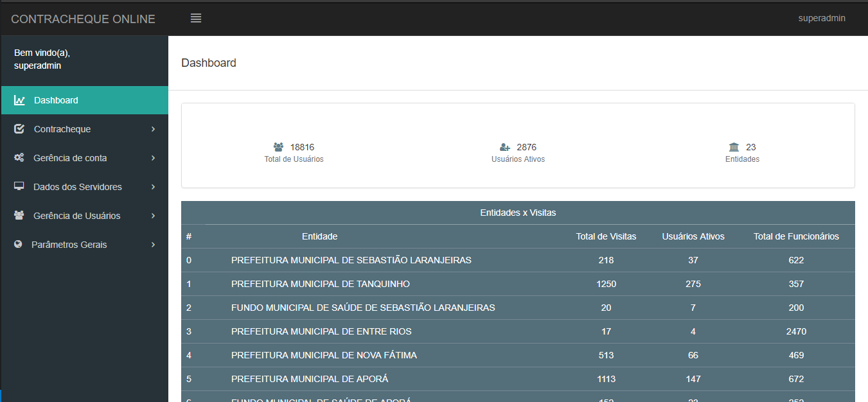Screen dimensions: 868x402
Task: Click the Gerência de Usuários people icon
Action: 19,216
